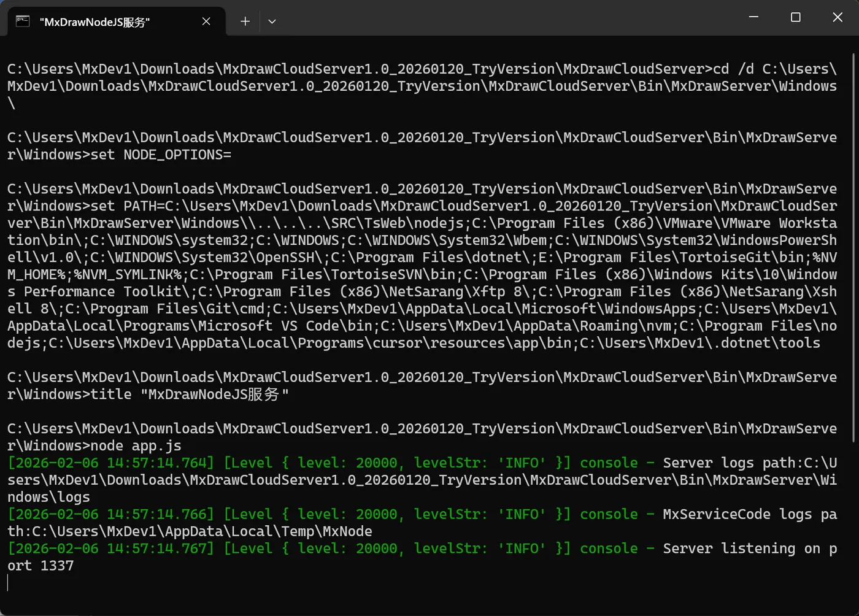Viewport: 859px width, 616px height.
Task: Click the title "MxDrawNodeJS服务" command line
Action: pos(190,395)
